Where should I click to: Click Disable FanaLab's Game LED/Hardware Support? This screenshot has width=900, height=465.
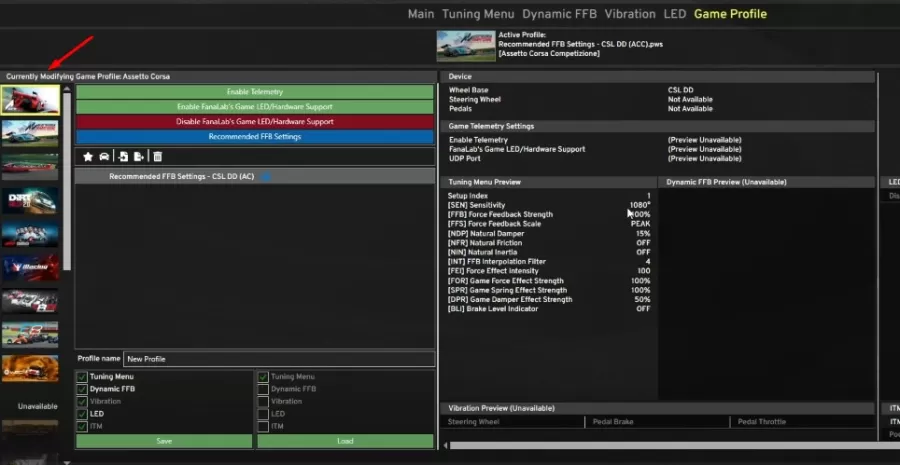pos(255,122)
